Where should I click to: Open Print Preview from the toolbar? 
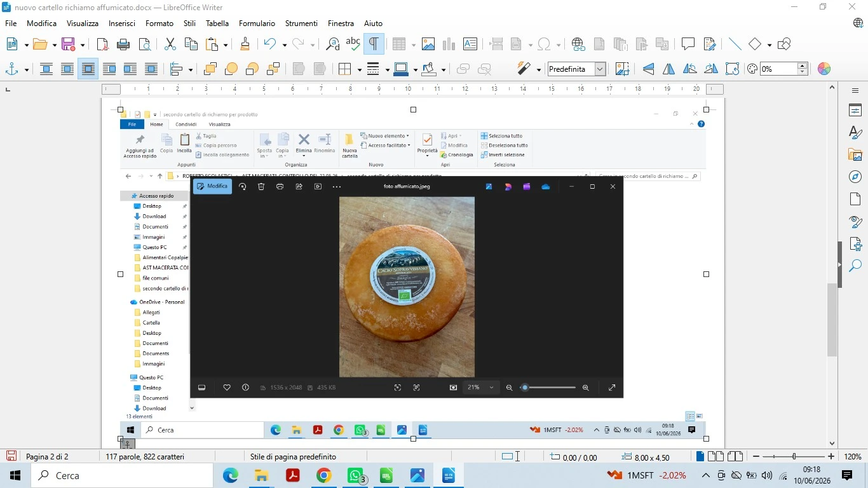coord(144,44)
